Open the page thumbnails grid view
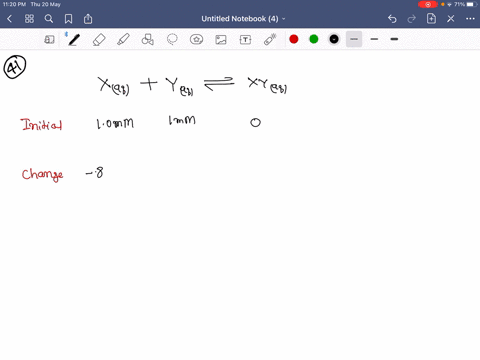Screen dimensions: 480x360 click(x=29, y=19)
